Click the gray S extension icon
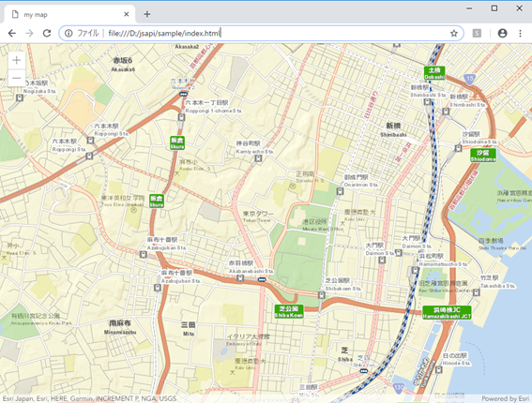 (477, 33)
